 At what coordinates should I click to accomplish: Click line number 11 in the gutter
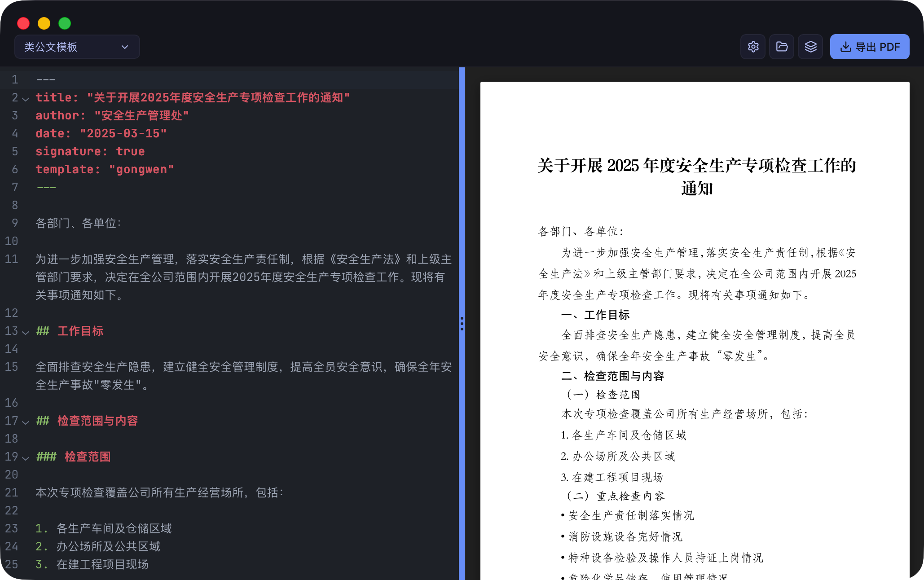[12, 259]
